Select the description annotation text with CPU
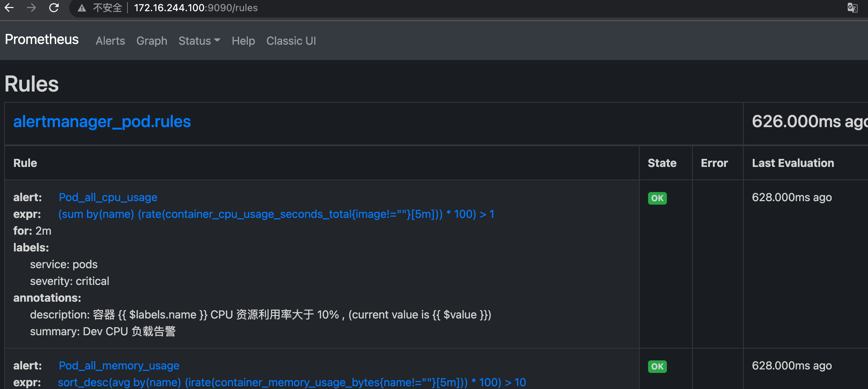 pos(260,315)
